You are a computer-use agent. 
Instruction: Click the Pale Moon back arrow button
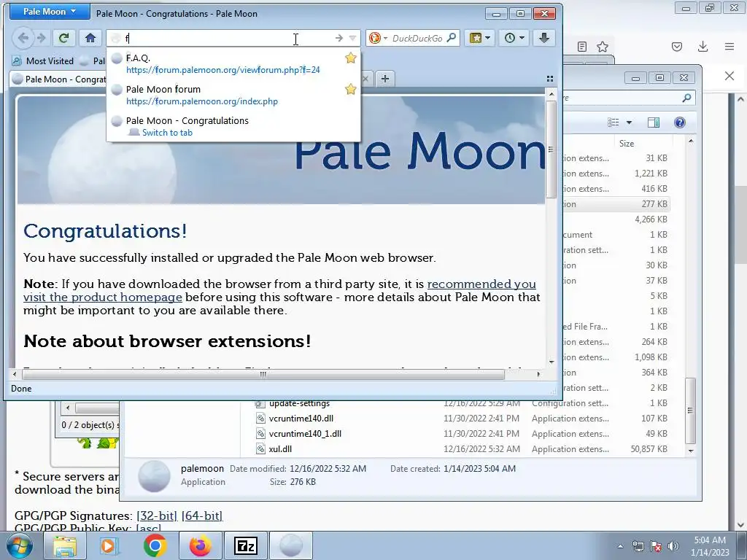23,38
